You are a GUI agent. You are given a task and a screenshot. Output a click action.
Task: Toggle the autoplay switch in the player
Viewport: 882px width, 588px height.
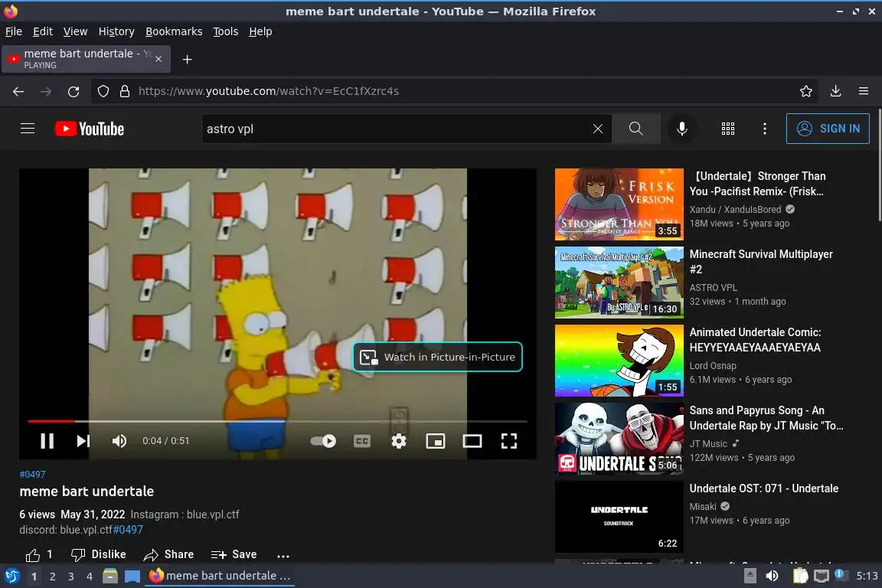[x=323, y=441]
